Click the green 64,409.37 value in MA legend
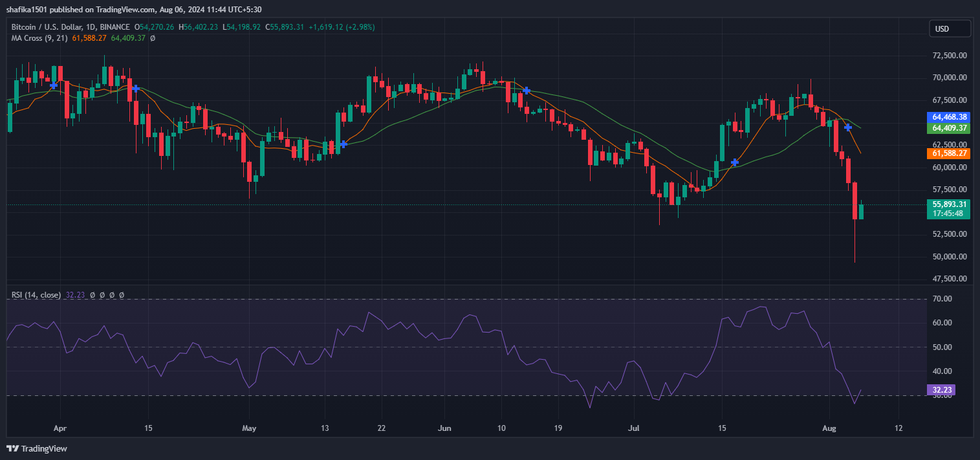This screenshot has height=460, width=980. [x=128, y=38]
